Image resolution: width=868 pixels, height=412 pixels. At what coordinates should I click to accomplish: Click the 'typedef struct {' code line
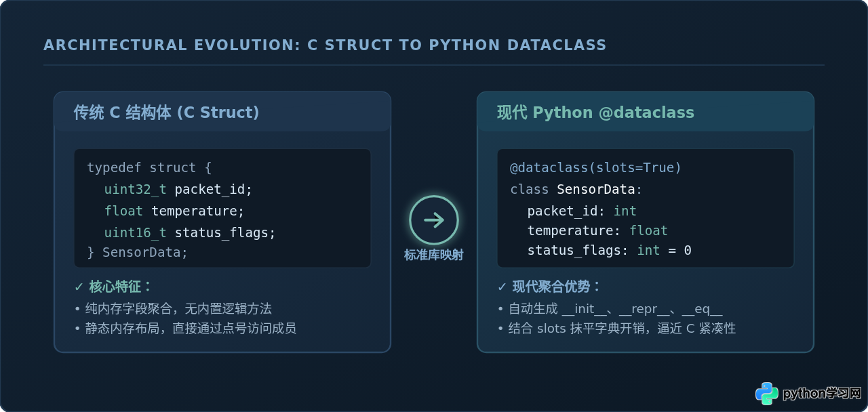click(149, 167)
